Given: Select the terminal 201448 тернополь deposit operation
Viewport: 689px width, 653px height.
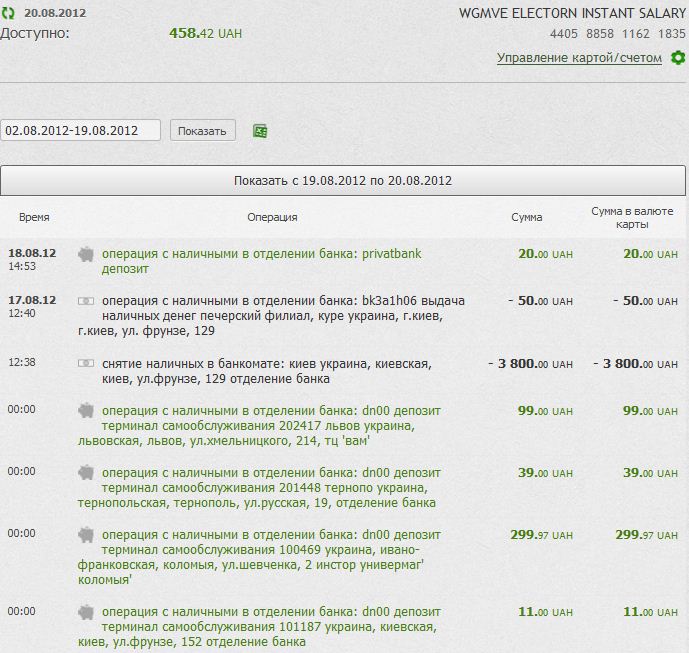Looking at the screenshot, I should (x=259, y=487).
